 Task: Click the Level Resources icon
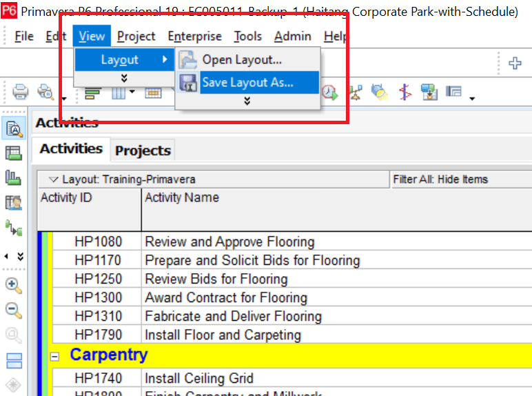(x=356, y=92)
